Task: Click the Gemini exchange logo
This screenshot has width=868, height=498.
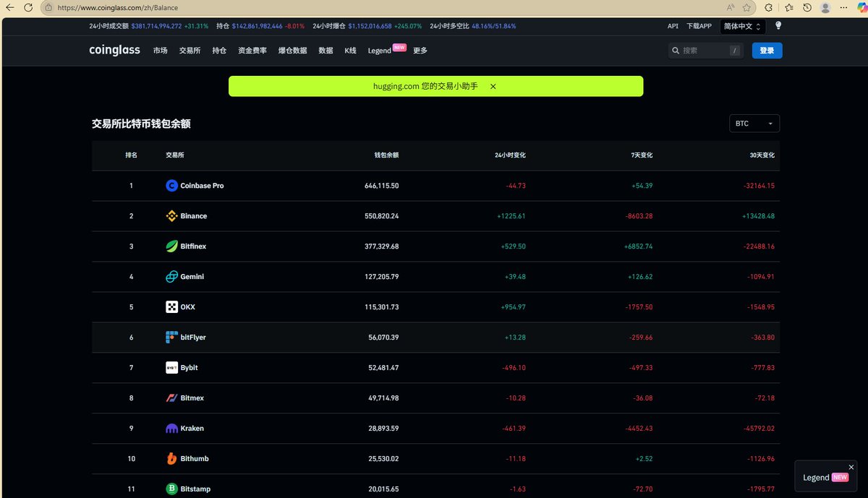Action: point(171,277)
